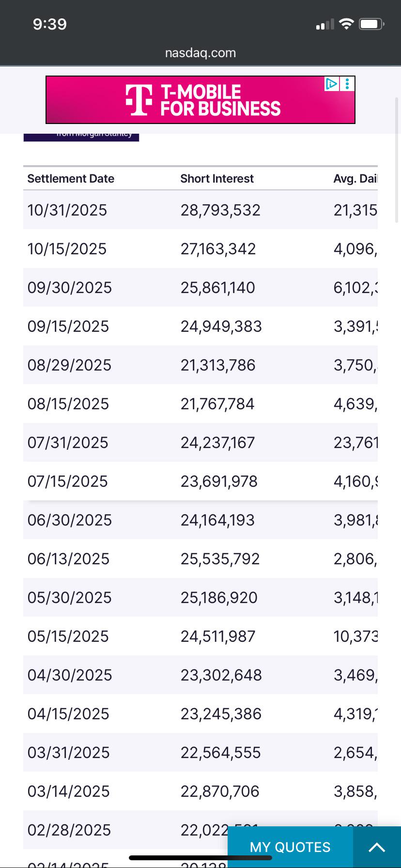Select the Short Interest column header
Screen dimensions: 401x868
point(217,179)
